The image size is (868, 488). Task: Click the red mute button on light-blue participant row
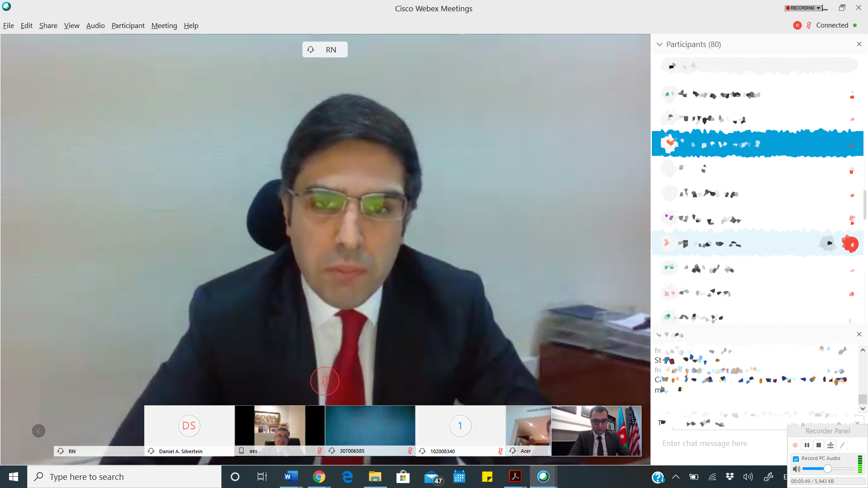[x=850, y=244]
